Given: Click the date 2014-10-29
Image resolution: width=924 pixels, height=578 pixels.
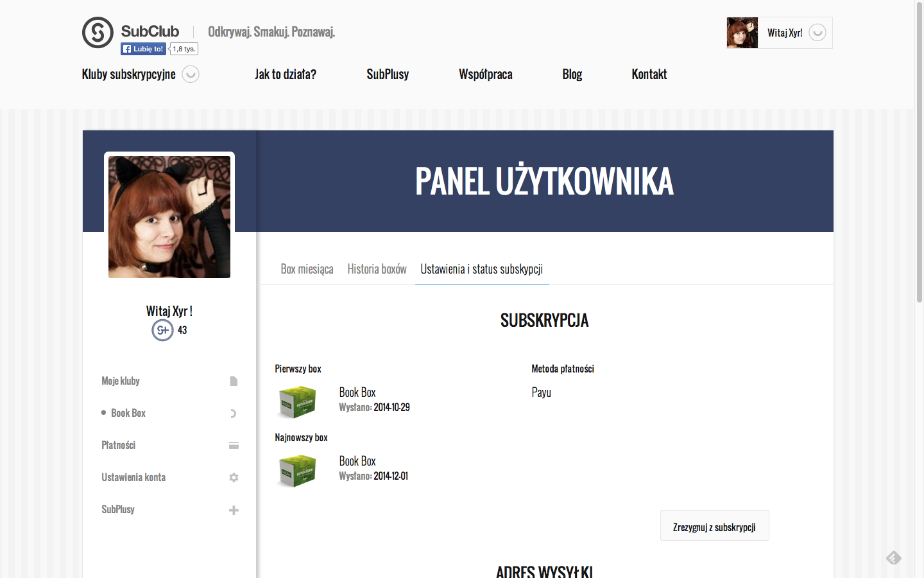Looking at the screenshot, I should (392, 407).
